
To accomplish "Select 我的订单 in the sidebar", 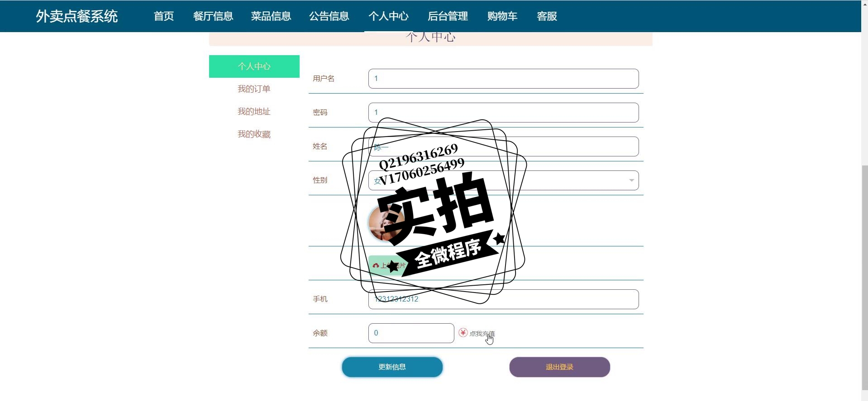I will tap(254, 89).
